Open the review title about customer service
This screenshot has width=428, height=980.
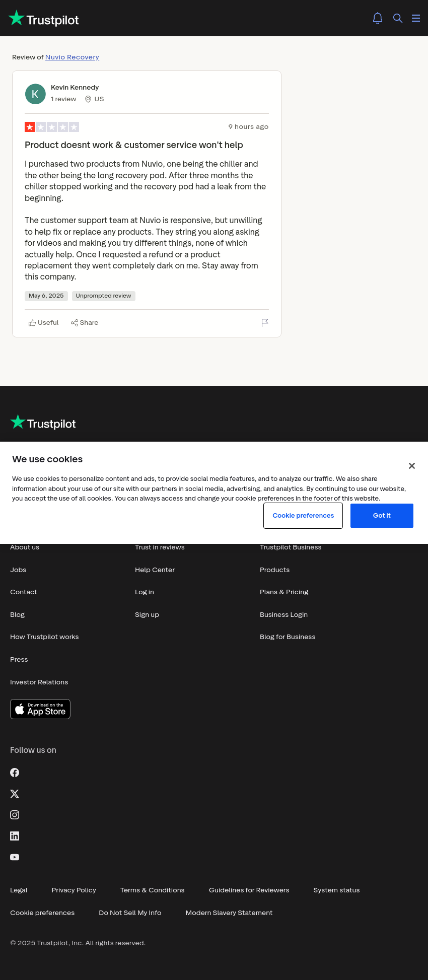coord(134,145)
